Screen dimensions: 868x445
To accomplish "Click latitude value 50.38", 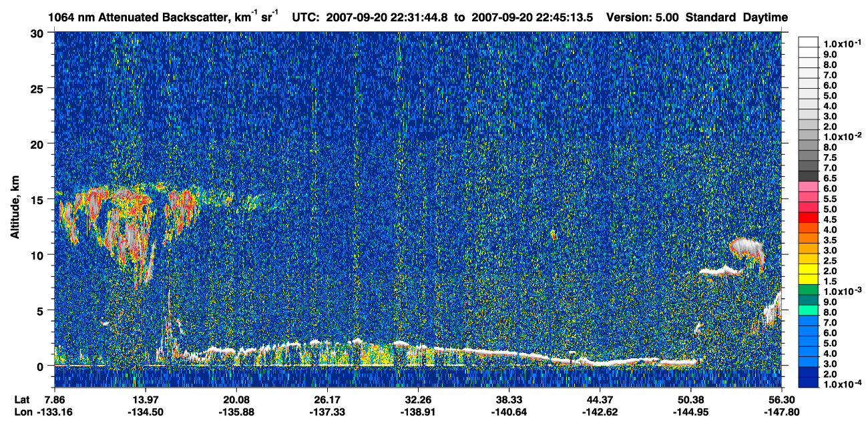I will [690, 399].
